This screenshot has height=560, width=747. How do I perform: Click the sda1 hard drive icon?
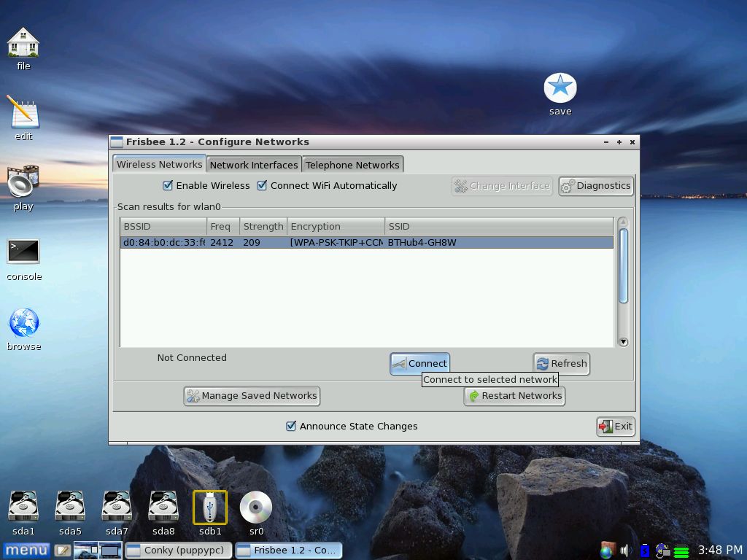pos(23,507)
